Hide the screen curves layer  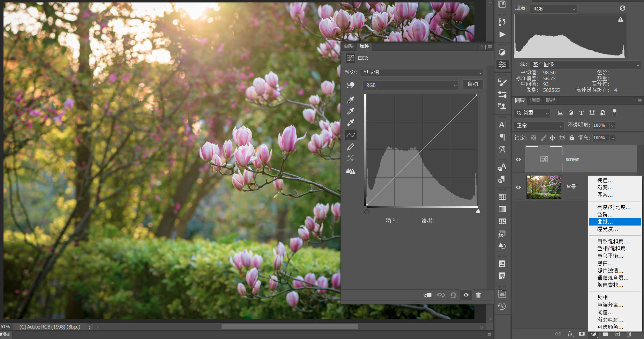pyautogui.click(x=518, y=160)
